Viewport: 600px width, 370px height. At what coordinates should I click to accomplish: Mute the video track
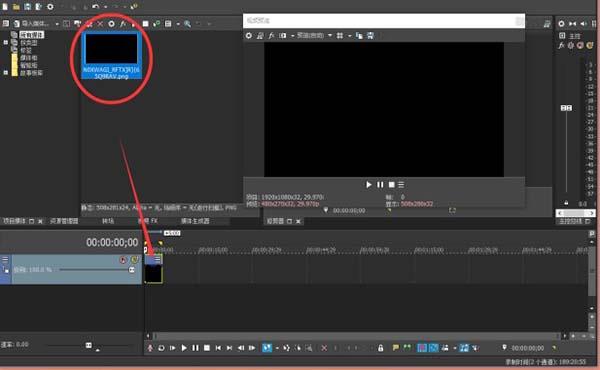[x=123, y=260]
